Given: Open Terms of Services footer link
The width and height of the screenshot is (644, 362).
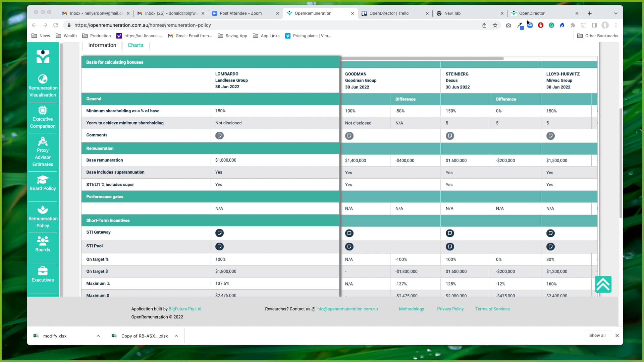Looking at the screenshot, I should tap(492, 309).
